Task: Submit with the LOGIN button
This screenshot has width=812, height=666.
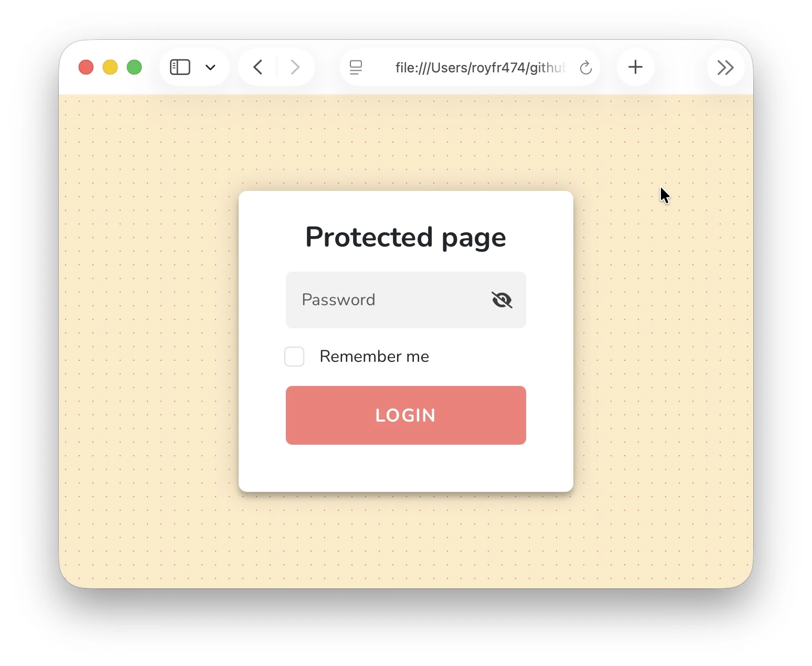Action: [x=406, y=415]
